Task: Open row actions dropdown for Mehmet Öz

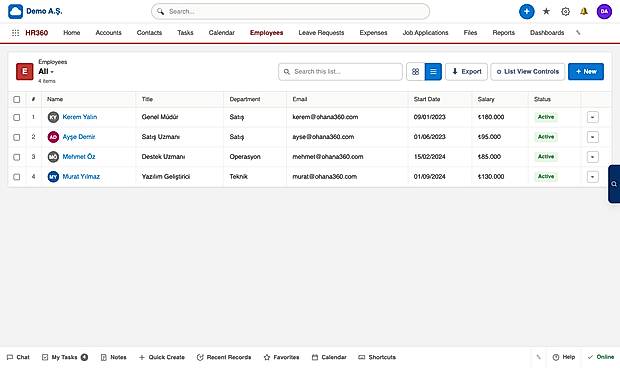Action: (592, 157)
